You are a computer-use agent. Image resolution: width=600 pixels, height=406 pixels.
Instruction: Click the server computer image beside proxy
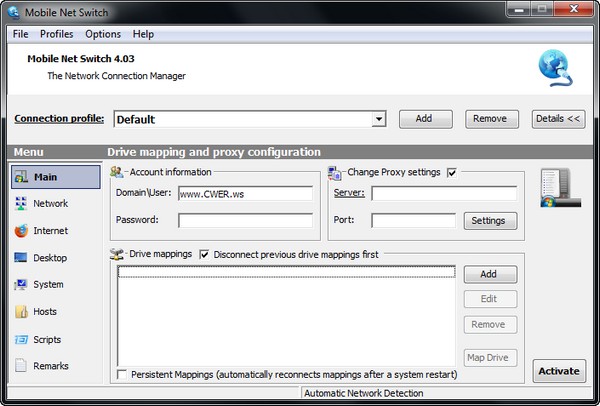tap(561, 188)
